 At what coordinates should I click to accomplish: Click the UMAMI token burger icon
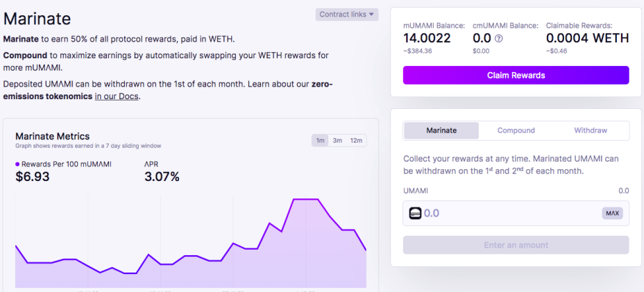pyautogui.click(x=415, y=213)
